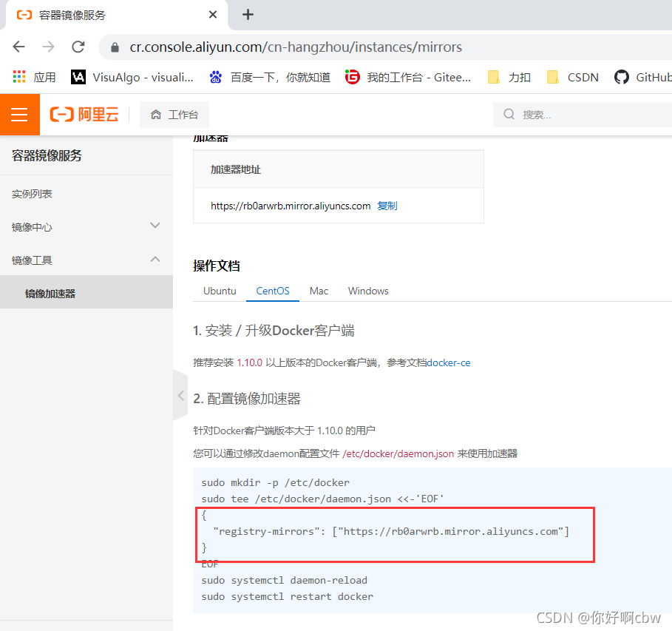Screen dimensions: 672x631
Task: Switch to the CentOS tab
Action: [x=273, y=291]
